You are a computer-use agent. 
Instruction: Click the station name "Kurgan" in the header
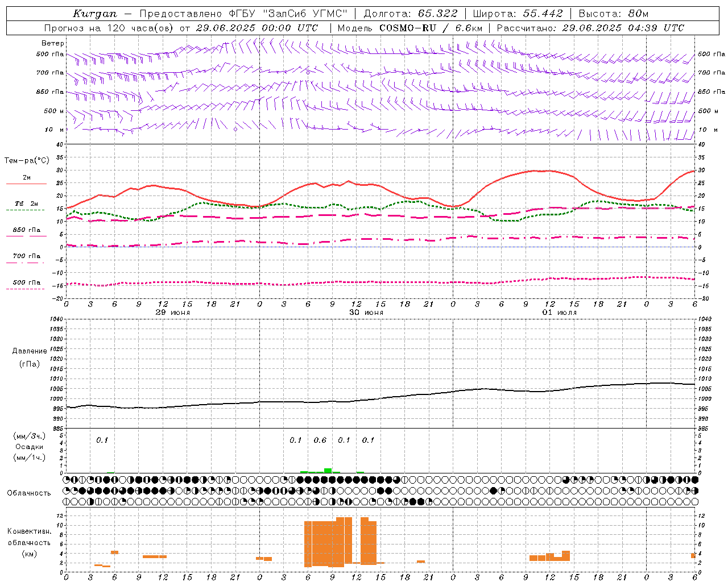pos(95,14)
